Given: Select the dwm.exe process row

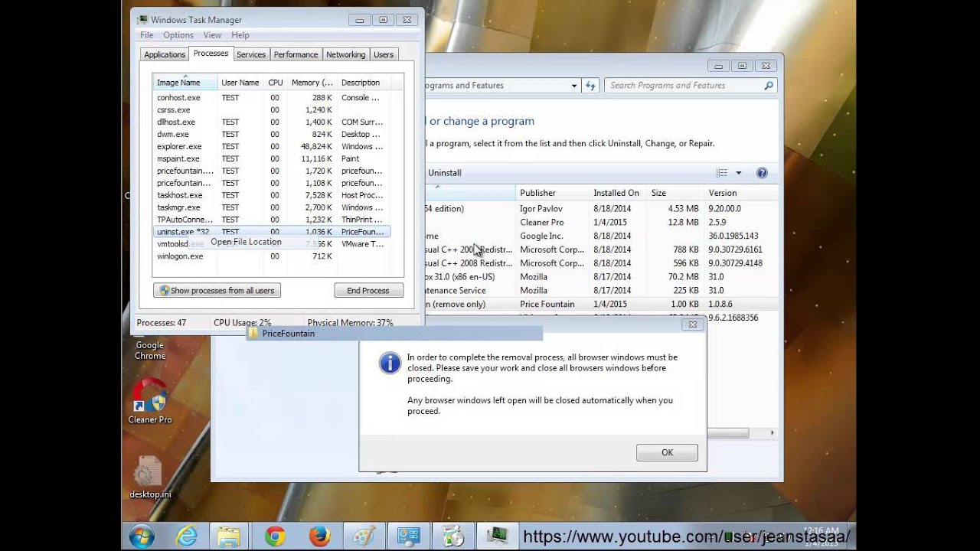Looking at the screenshot, I should point(272,135).
